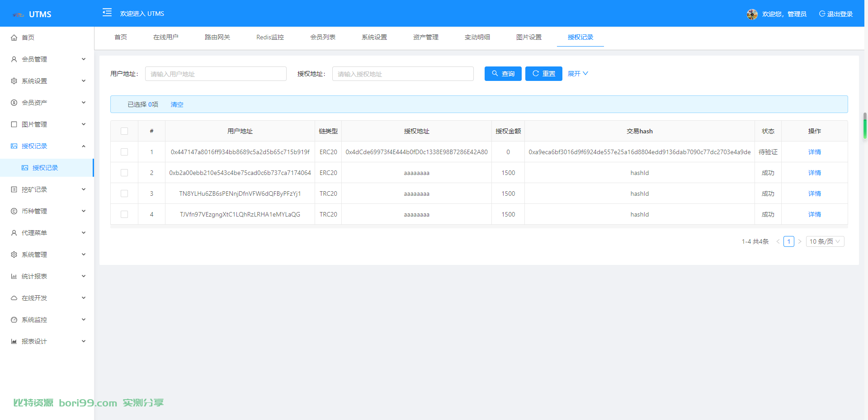Image resolution: width=868 pixels, height=420 pixels.
Task: Check the checkbox for row 2
Action: point(124,173)
